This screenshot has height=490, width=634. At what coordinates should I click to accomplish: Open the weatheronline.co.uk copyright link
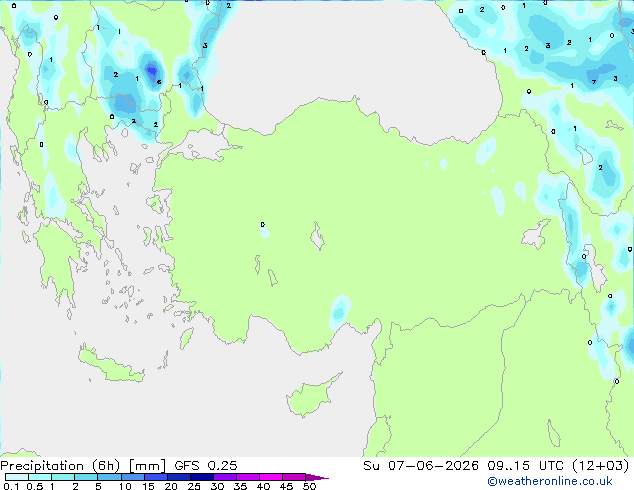tap(550, 481)
